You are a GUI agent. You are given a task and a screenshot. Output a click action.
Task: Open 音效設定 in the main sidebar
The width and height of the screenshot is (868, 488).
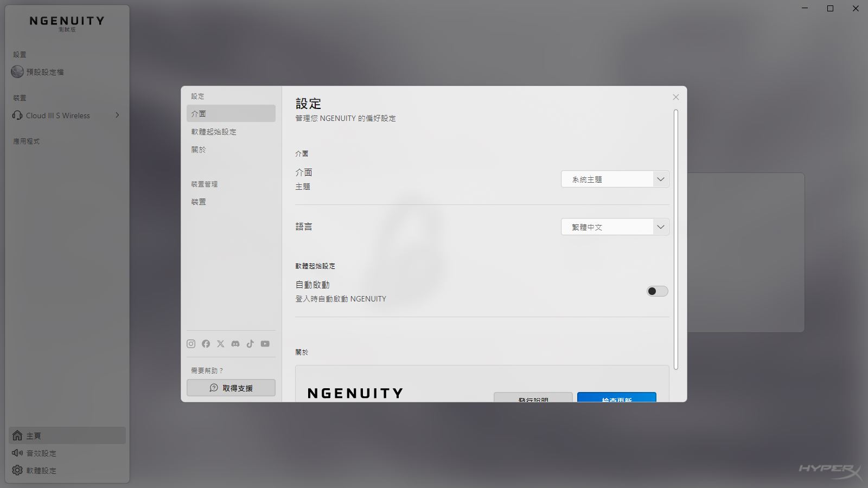67,453
